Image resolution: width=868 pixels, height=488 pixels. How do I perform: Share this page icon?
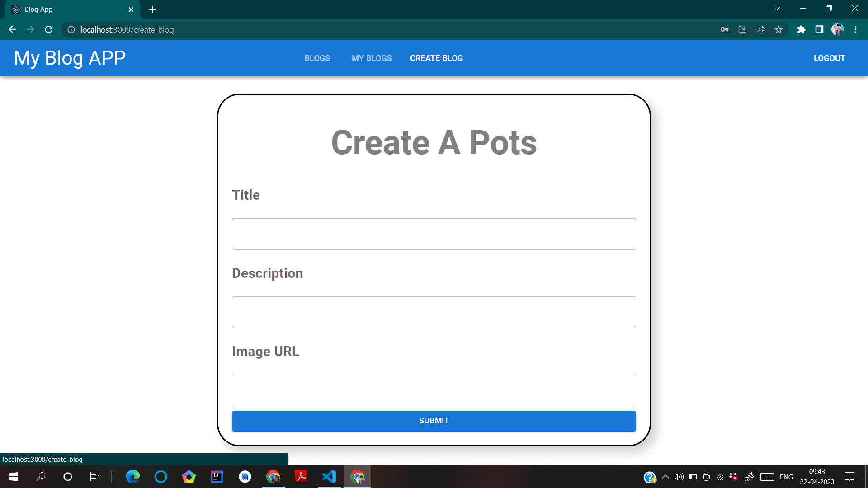(760, 30)
